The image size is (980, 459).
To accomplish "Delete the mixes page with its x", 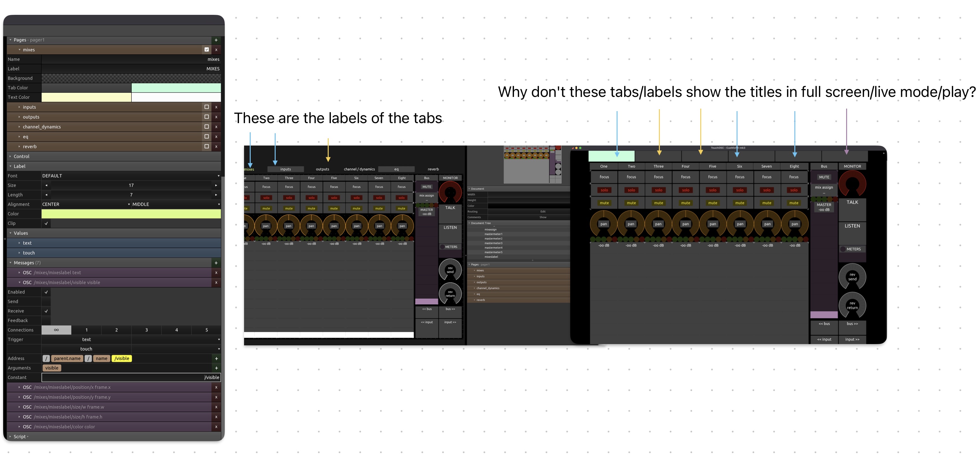I will click(x=216, y=50).
